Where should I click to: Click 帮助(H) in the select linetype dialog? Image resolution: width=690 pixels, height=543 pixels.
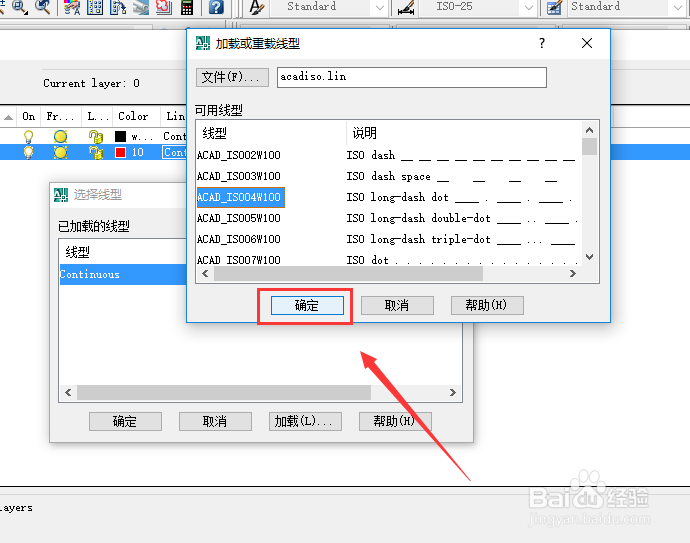tap(395, 421)
